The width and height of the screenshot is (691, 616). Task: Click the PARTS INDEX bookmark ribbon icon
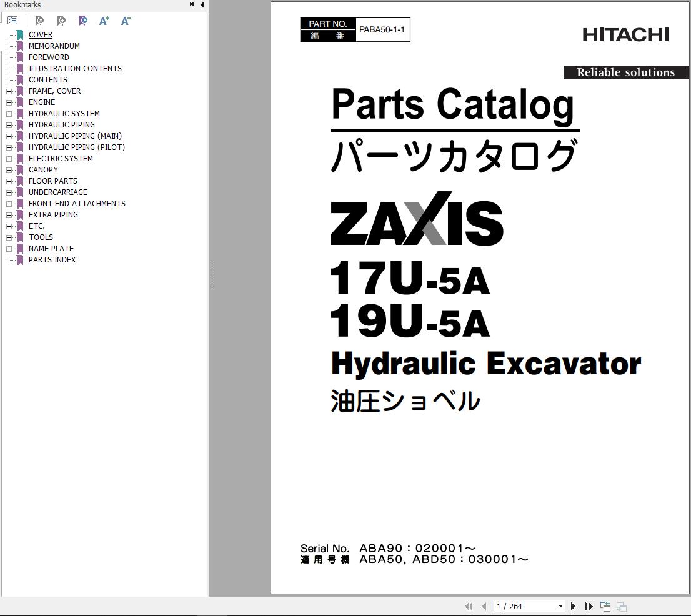(x=20, y=259)
